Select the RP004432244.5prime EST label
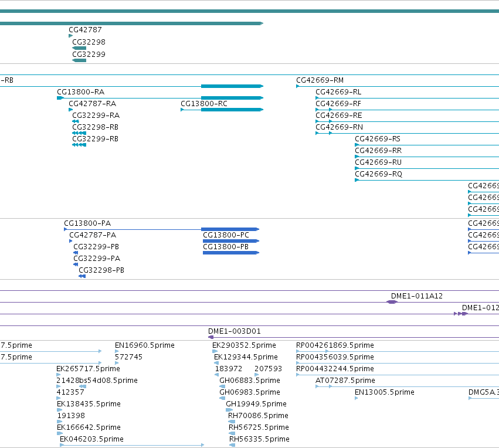This screenshot has width=499, height=448. (x=335, y=369)
